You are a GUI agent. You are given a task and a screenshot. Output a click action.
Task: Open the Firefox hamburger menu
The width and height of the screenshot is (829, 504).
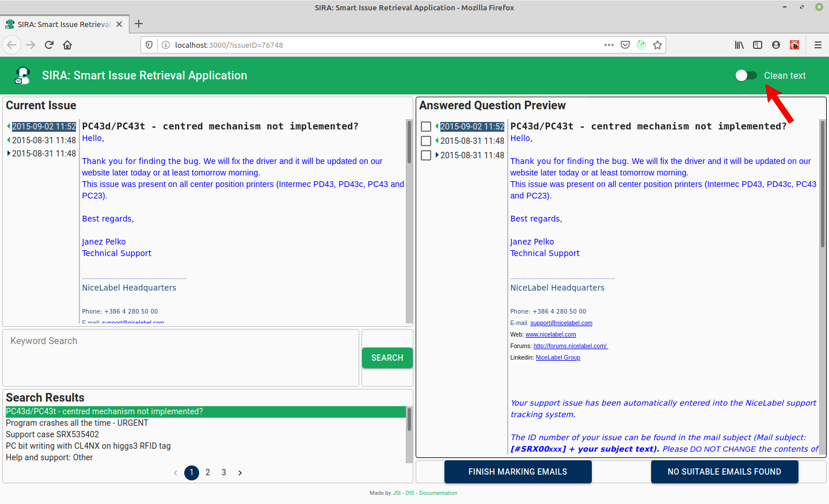tap(817, 44)
